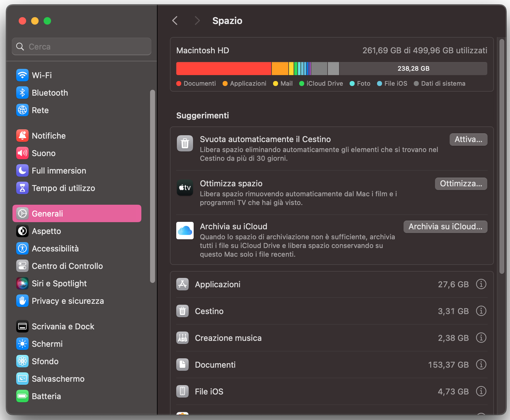The width and height of the screenshot is (510, 420).
Task: Click the Apple TV icon for Ottimizza spazio
Action: [x=185, y=188]
